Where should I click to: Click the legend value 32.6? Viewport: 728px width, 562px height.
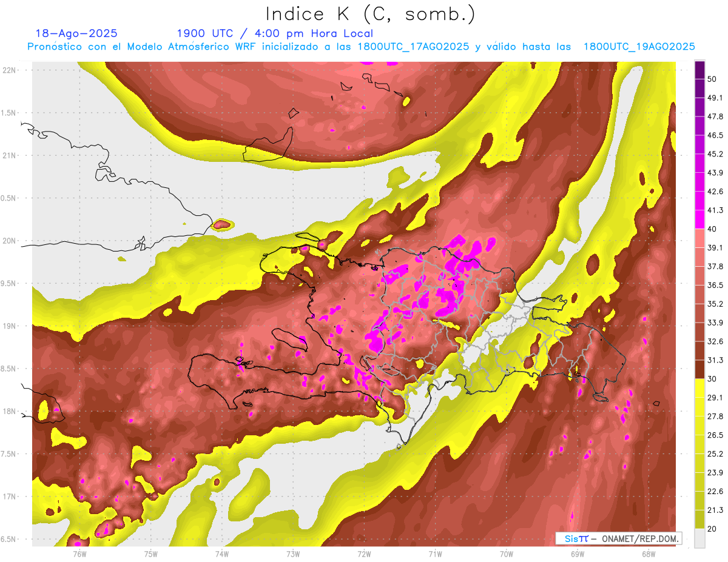715,341
